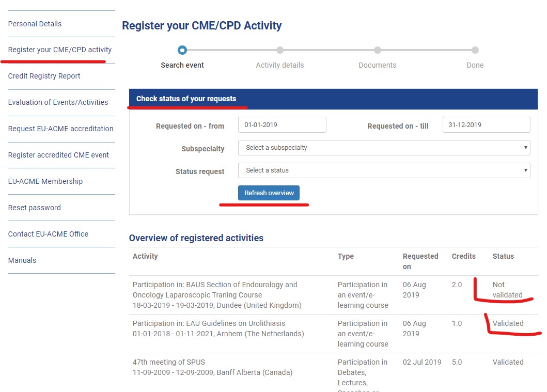Select Request EU-ACME accreditation

(x=61, y=129)
